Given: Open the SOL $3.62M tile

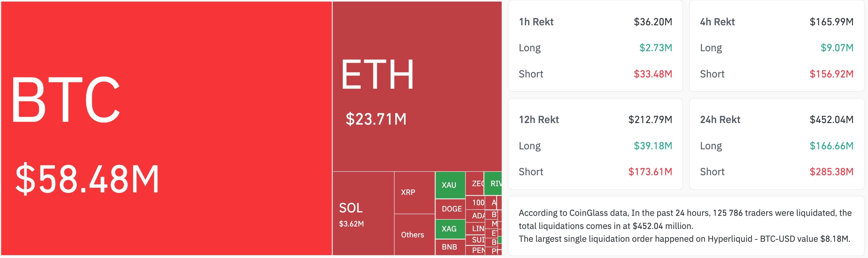Looking at the screenshot, I should [x=363, y=214].
